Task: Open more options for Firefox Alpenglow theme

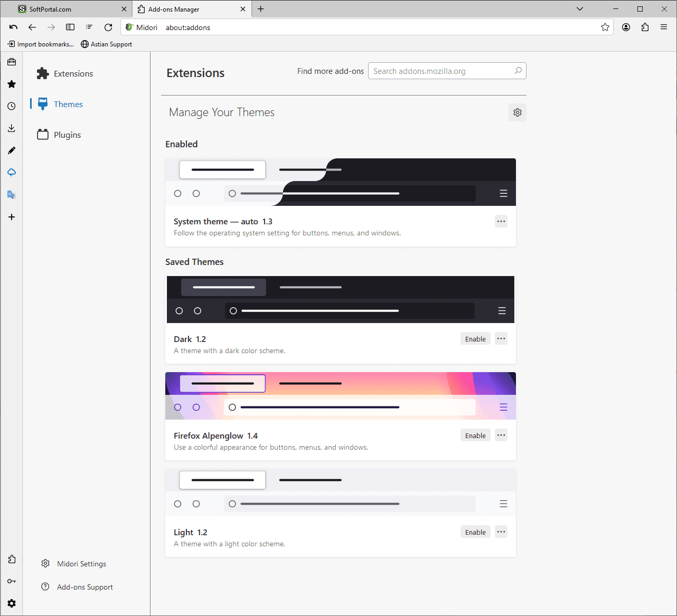Action: coord(501,435)
